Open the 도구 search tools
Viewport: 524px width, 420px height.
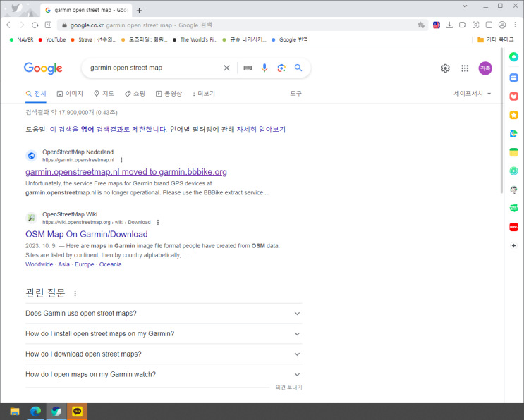tap(295, 94)
